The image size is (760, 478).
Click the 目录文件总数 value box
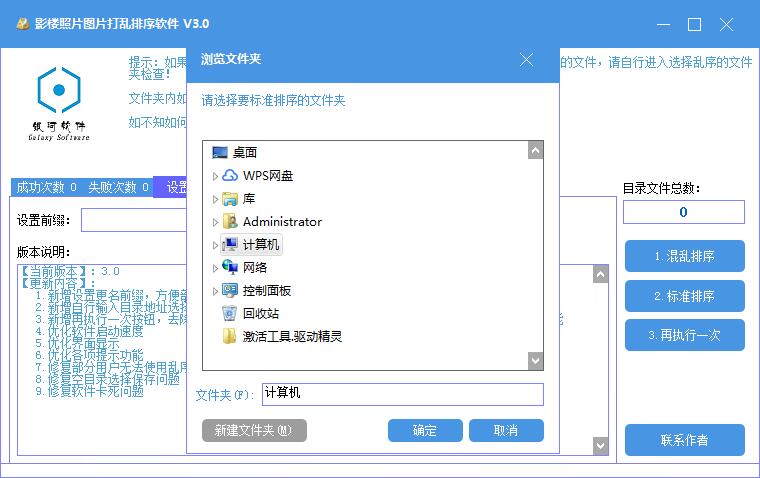[x=683, y=212]
